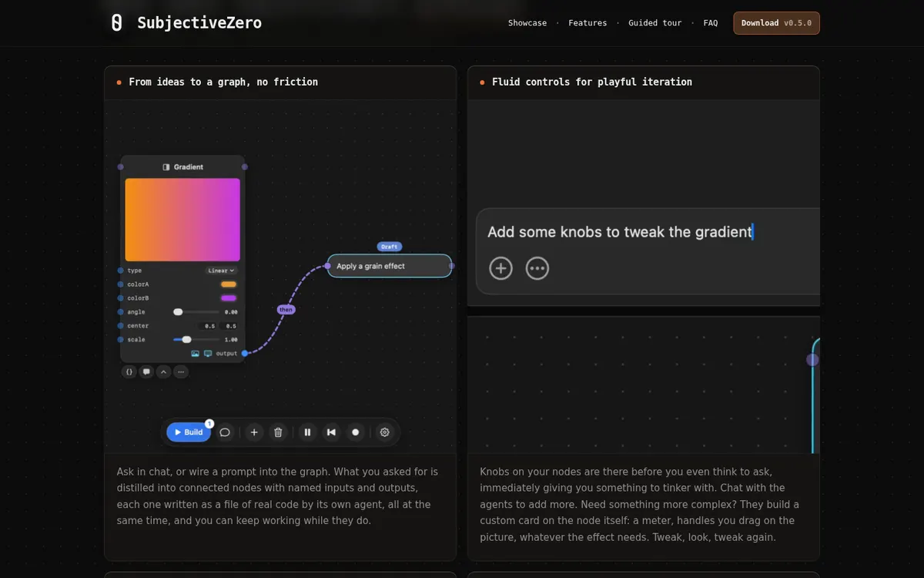Click the second center value field

click(230, 326)
